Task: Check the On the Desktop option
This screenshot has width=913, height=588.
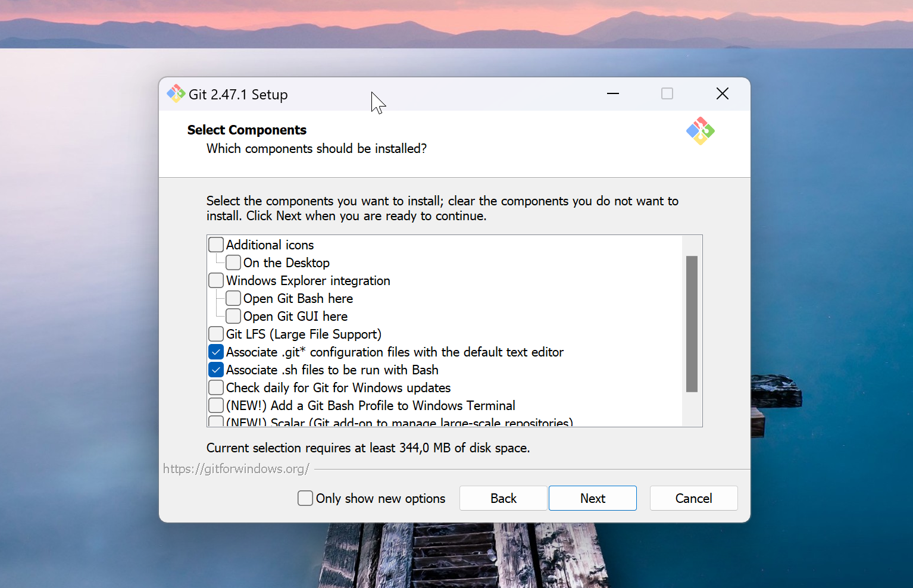Action: pos(233,262)
